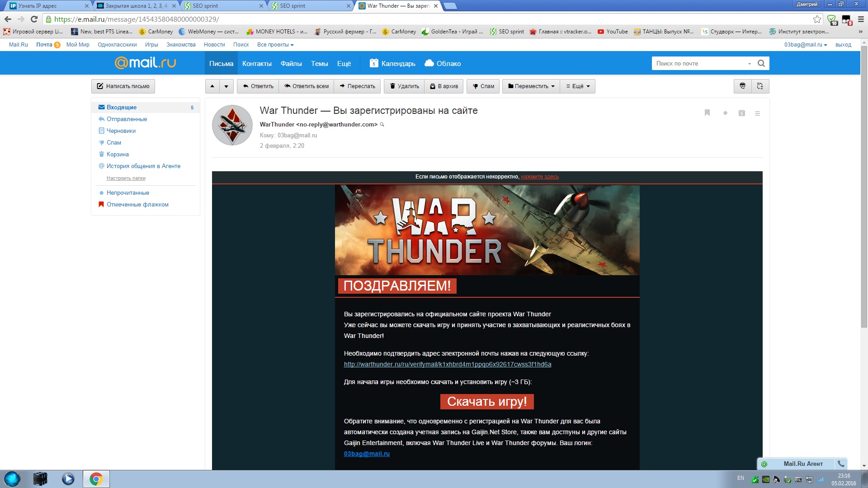Click the sender's War Thunder avatar
868x488 pixels.
[232, 125]
